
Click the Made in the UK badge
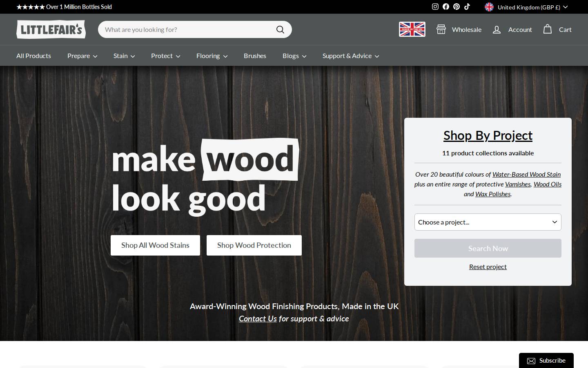pos(412,29)
